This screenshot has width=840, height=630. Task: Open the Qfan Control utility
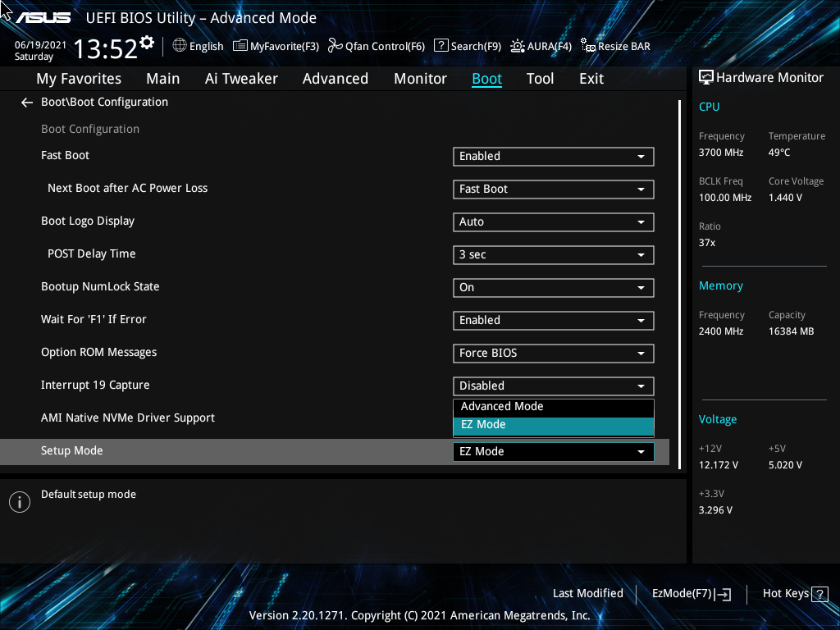376,46
